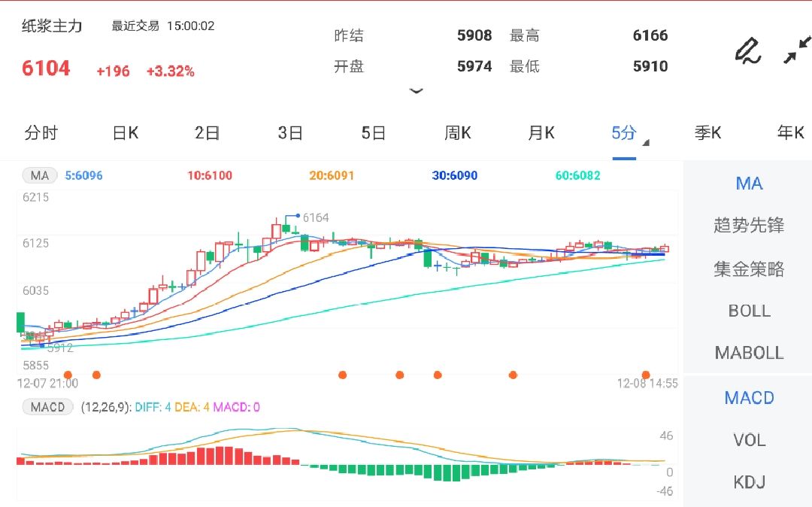
Task: Expand the quote details chevron
Action: click(417, 91)
